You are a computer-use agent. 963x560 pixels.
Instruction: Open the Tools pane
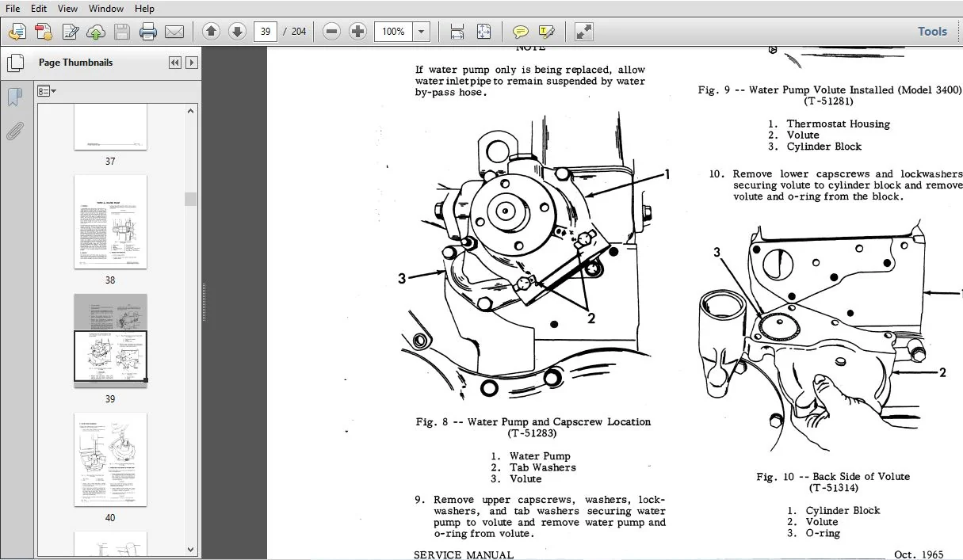[x=932, y=32]
